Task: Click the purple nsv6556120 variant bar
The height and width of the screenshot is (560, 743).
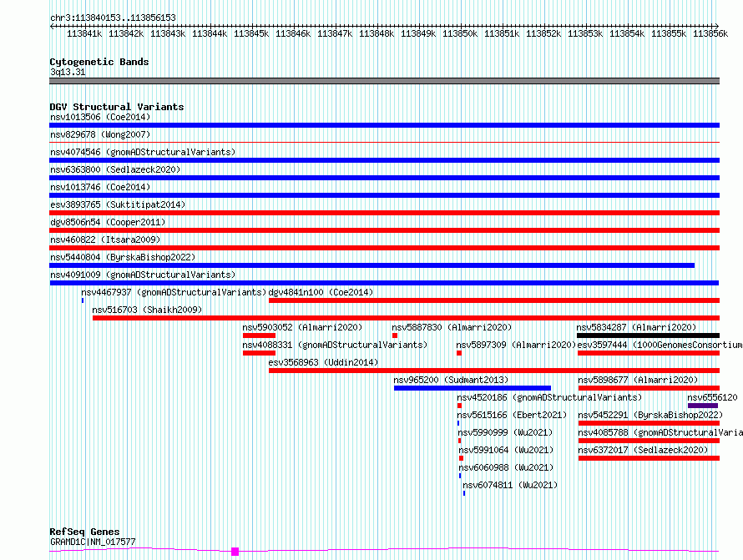Action: (x=703, y=406)
